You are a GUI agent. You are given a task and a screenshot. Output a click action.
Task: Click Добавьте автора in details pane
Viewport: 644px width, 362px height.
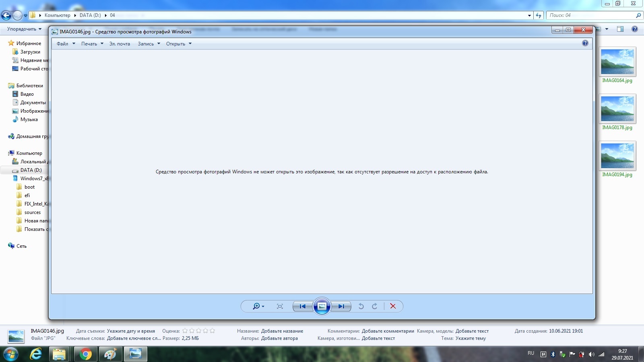tap(279, 338)
